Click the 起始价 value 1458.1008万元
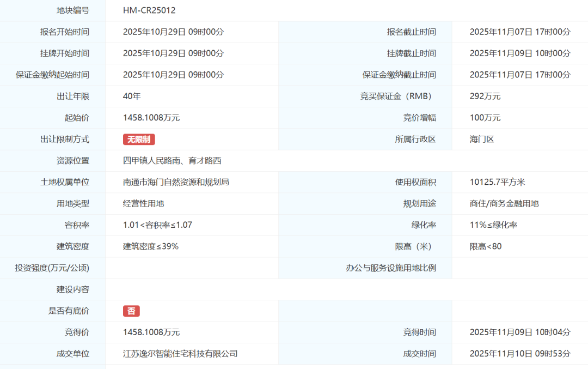The width and height of the screenshot is (588, 369). coord(151,118)
